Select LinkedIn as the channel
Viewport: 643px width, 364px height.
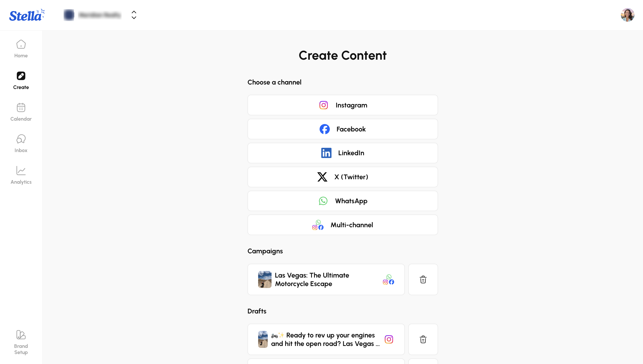coord(343,153)
